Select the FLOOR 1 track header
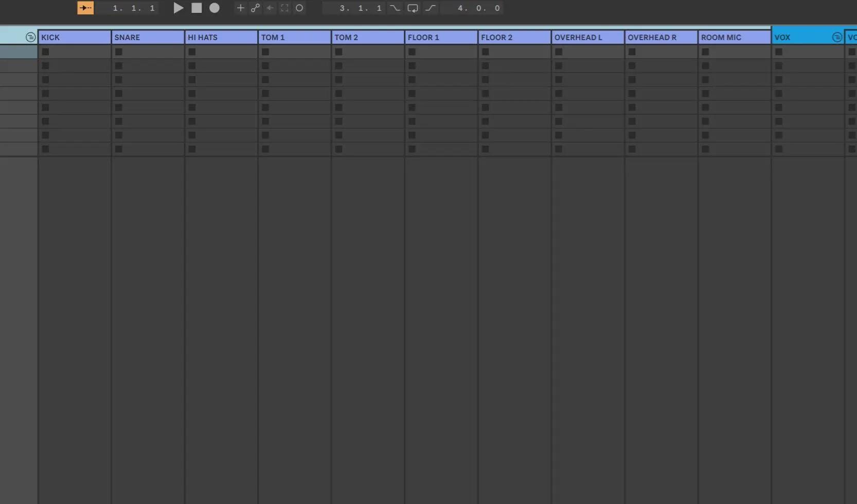The height and width of the screenshot is (504, 857). tap(441, 37)
